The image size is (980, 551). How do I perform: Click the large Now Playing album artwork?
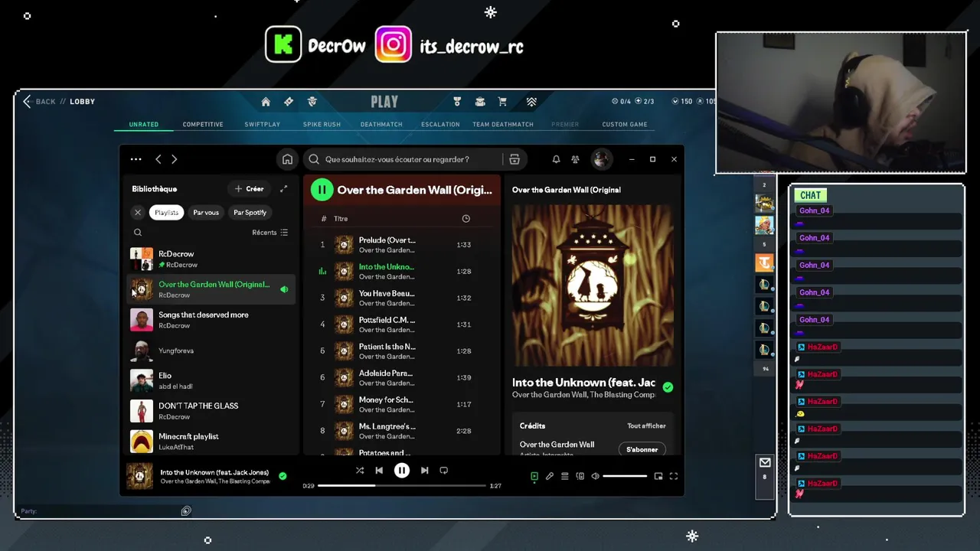[x=593, y=285]
